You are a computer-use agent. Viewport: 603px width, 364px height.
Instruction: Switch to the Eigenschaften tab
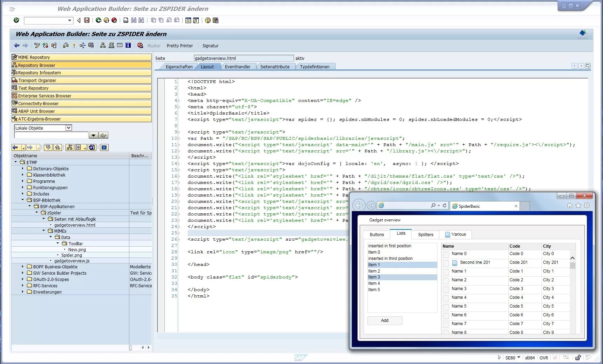point(179,67)
